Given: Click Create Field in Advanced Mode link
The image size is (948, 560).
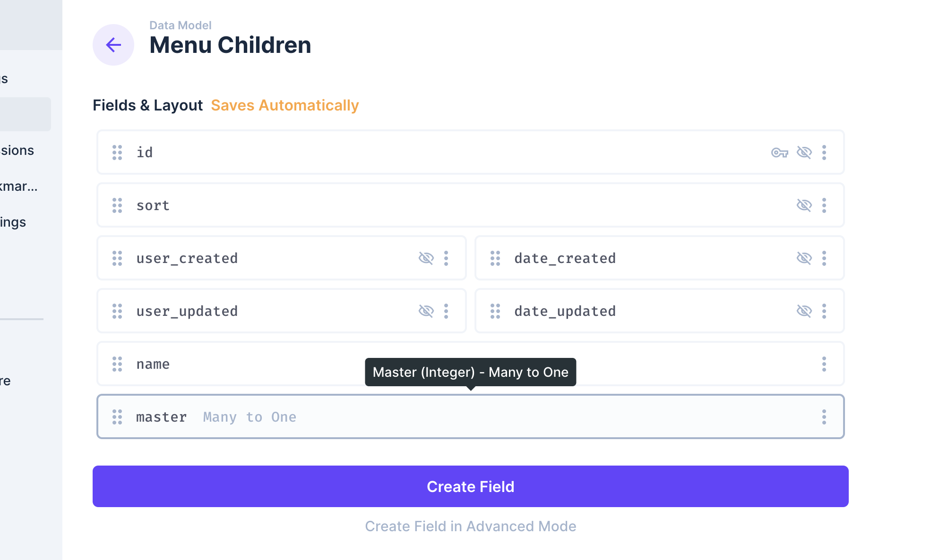Looking at the screenshot, I should [471, 526].
